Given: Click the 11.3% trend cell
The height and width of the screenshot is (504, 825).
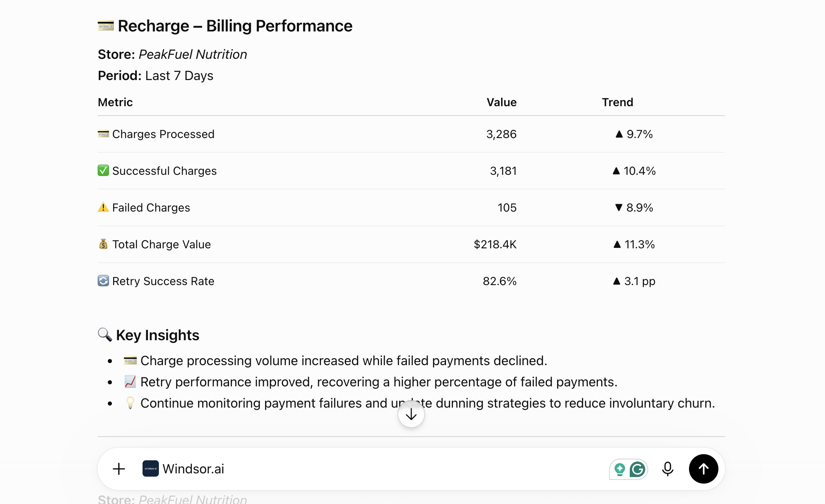Looking at the screenshot, I should [x=634, y=244].
